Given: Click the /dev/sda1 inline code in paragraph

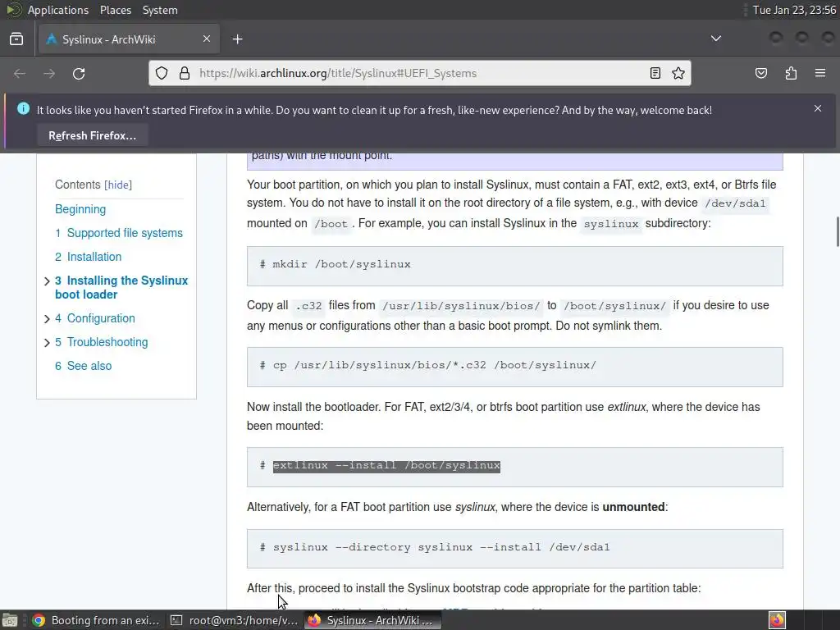Looking at the screenshot, I should (736, 203).
